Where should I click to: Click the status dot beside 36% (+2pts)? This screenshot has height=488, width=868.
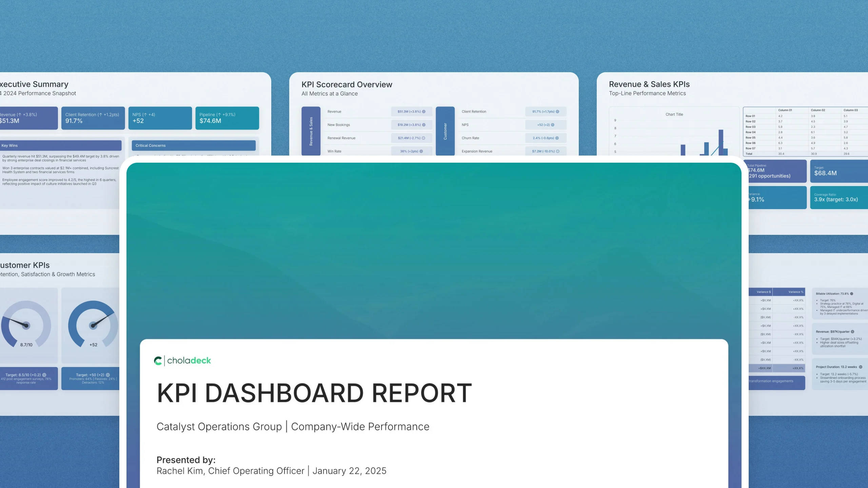click(421, 151)
